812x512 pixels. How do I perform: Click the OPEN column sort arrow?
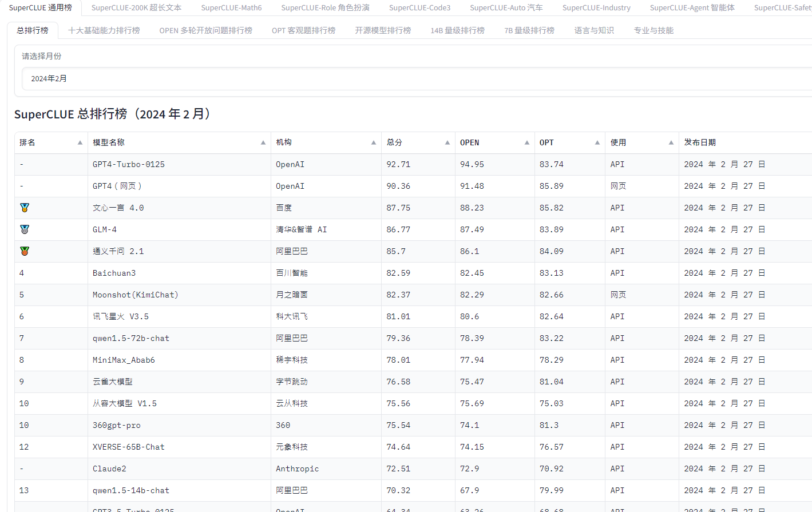pos(527,142)
